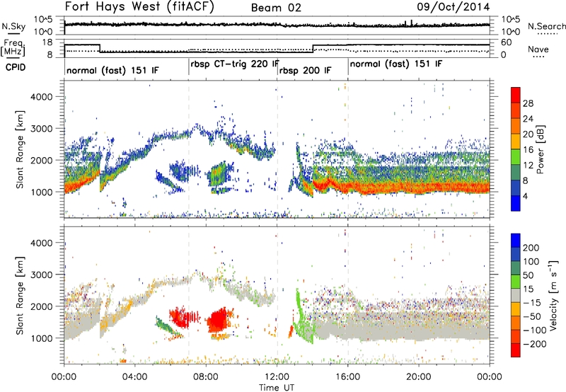The image size is (566, 392).
Task: Click the 'Fort Hays West (fitACF)' title
Action: (x=139, y=7)
